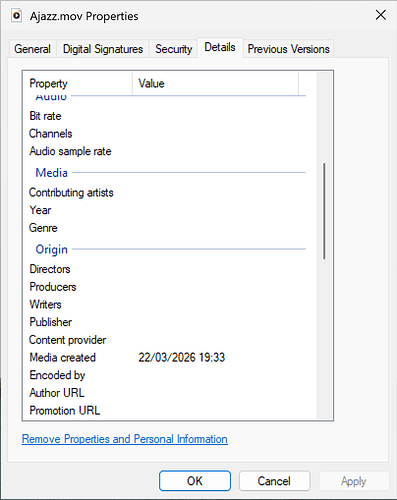
Task: Select the Writers property row
Action: point(167,304)
